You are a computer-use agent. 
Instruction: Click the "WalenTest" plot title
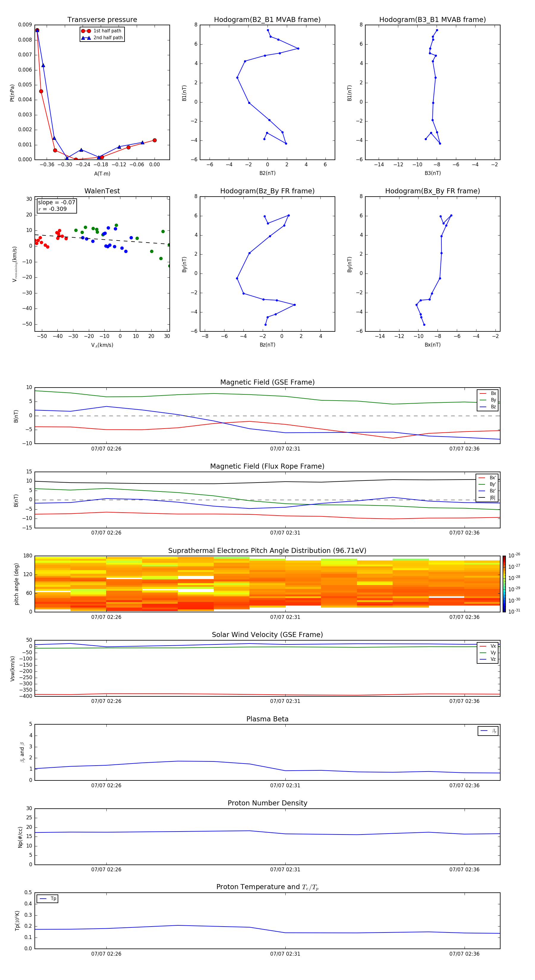coord(102,191)
